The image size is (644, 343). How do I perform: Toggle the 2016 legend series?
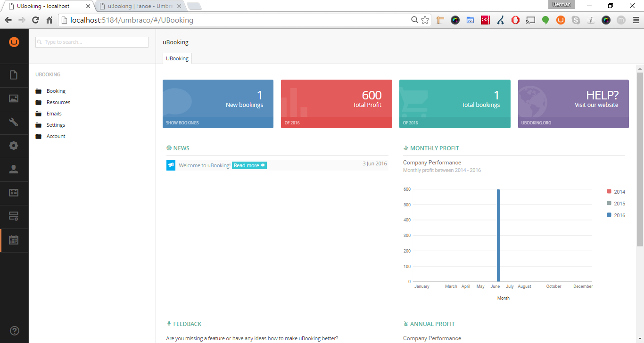coord(616,215)
